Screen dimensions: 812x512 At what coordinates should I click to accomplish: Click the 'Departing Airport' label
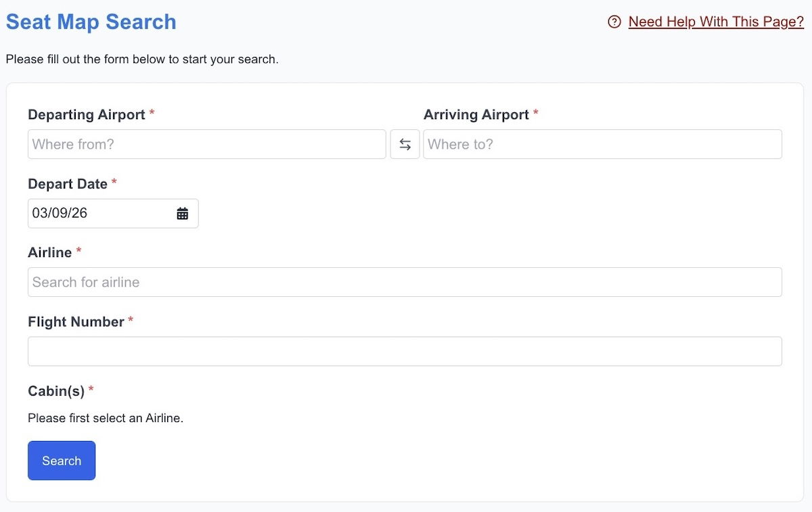(x=87, y=115)
